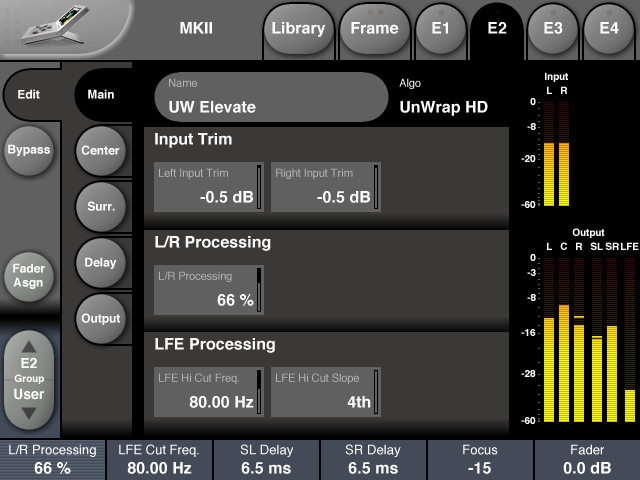Open the Center page

[101, 151]
